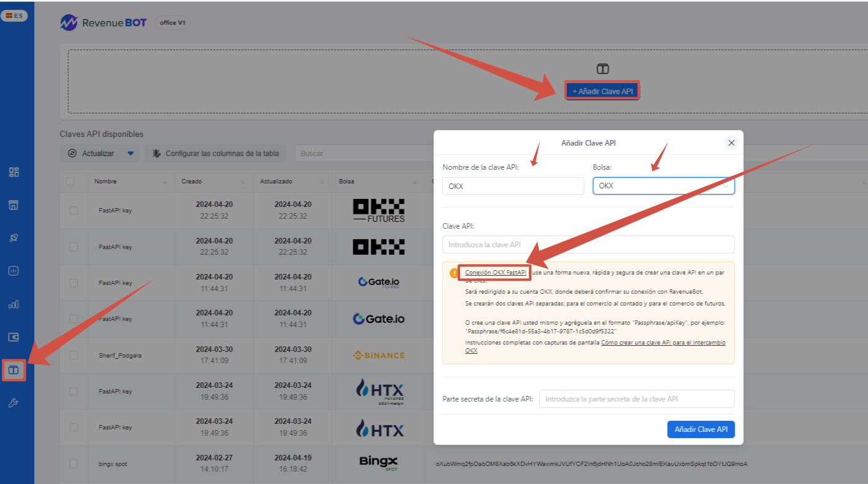Close the Añadir Clave API dialog

point(731,143)
